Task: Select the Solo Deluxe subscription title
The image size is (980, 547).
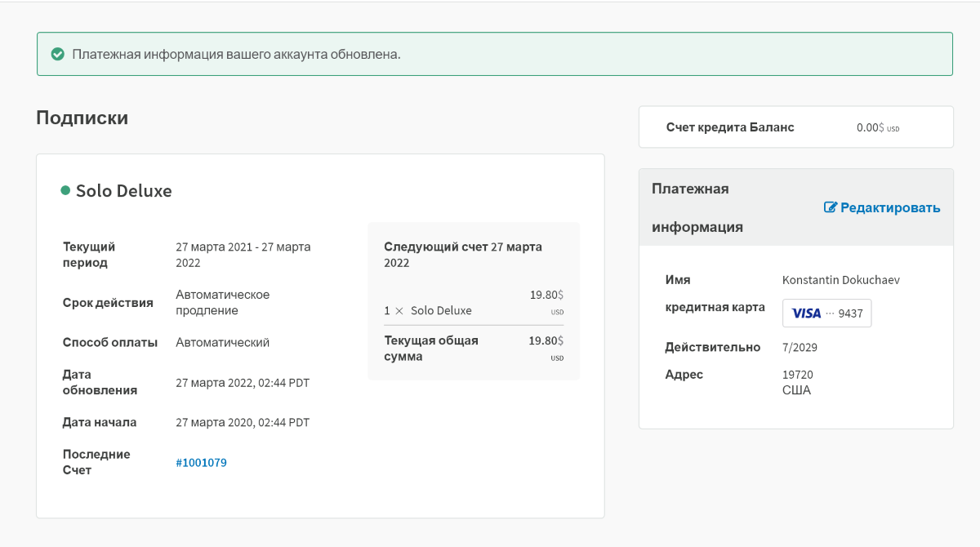Action: click(123, 190)
